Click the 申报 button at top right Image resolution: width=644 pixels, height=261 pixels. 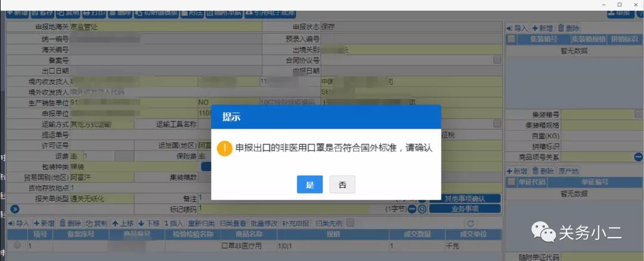(x=620, y=13)
